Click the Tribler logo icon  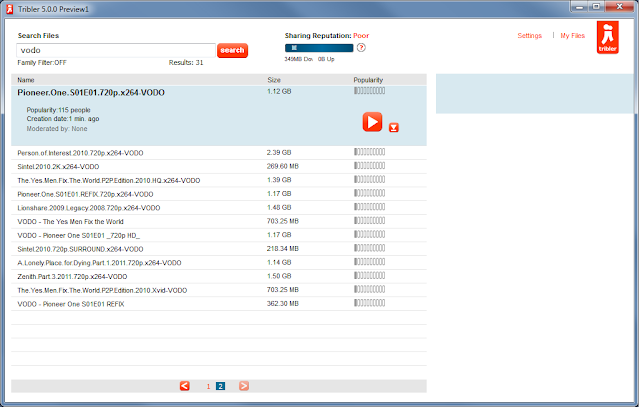pos(607,38)
